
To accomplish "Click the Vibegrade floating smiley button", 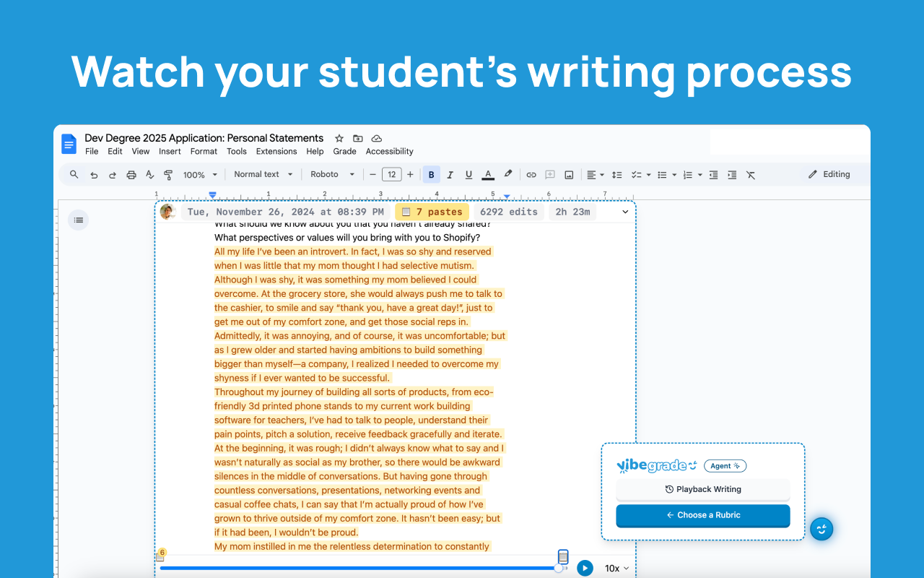I will click(x=821, y=529).
